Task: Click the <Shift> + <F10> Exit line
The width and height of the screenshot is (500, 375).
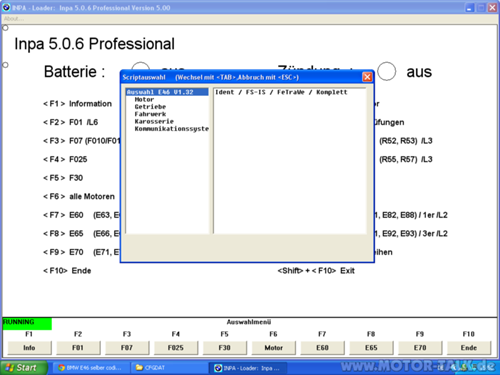Action: click(x=316, y=271)
